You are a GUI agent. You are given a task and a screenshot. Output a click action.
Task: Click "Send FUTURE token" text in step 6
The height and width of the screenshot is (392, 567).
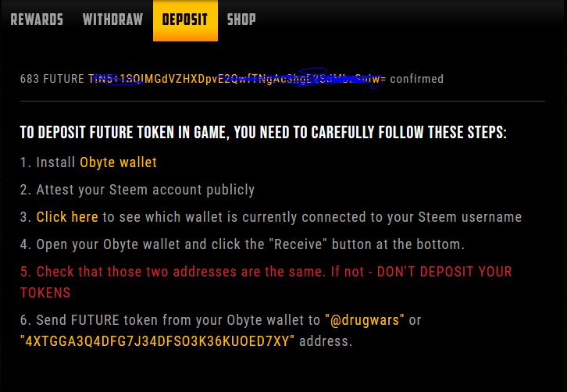pyautogui.click(x=97, y=320)
